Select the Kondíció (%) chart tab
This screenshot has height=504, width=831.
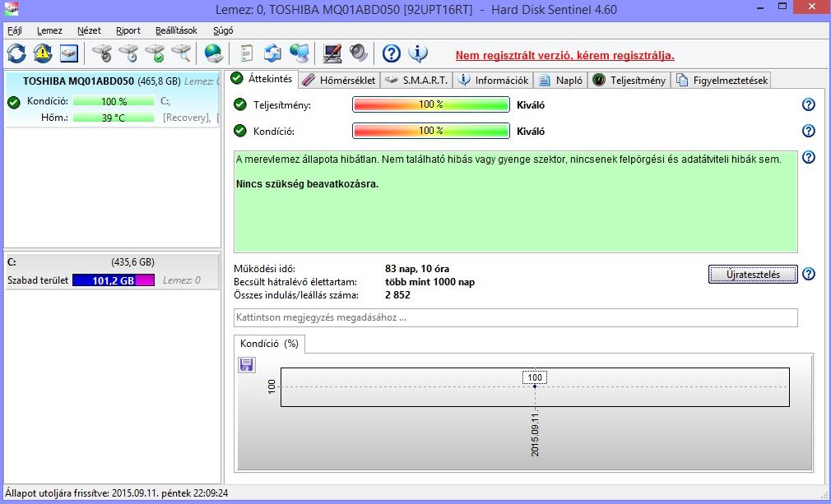point(269,344)
